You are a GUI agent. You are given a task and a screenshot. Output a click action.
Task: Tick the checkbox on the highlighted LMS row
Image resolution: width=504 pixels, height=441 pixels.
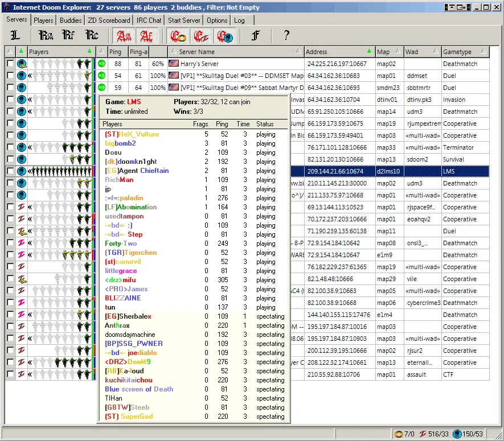click(x=10, y=171)
